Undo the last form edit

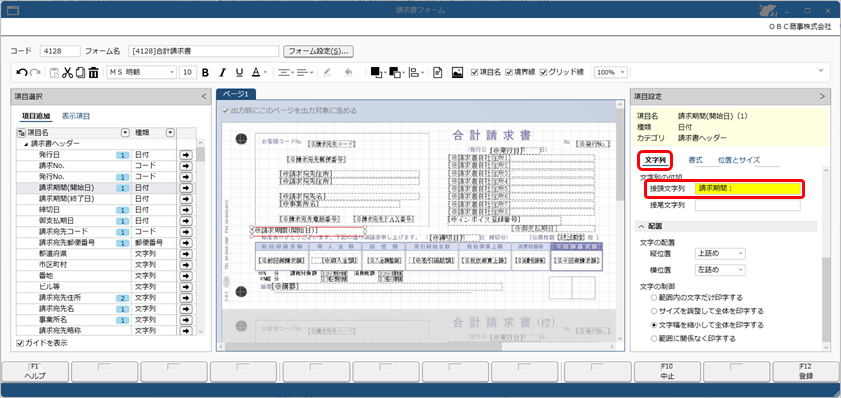[22, 72]
